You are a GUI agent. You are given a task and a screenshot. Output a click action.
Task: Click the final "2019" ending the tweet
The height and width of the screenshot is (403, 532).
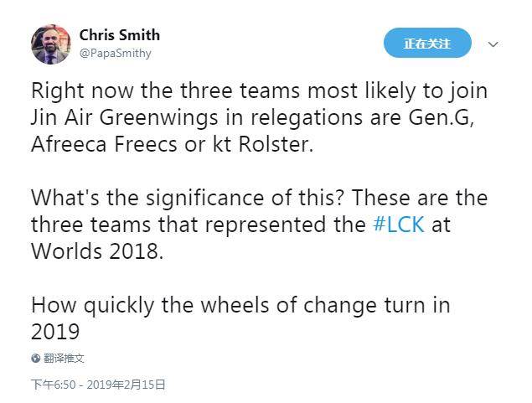[x=55, y=331]
